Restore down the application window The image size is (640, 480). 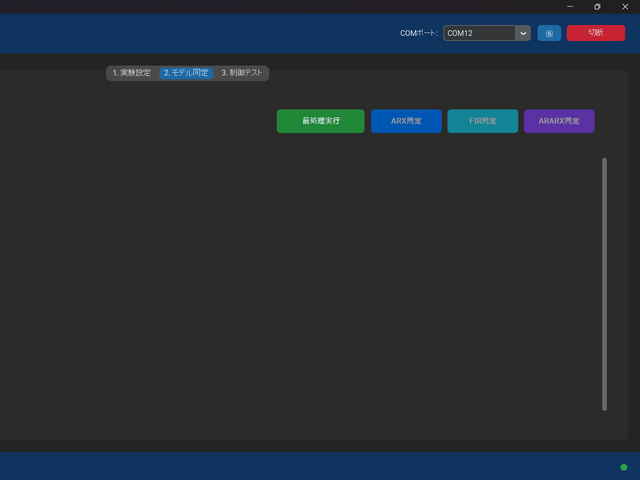[597, 7]
